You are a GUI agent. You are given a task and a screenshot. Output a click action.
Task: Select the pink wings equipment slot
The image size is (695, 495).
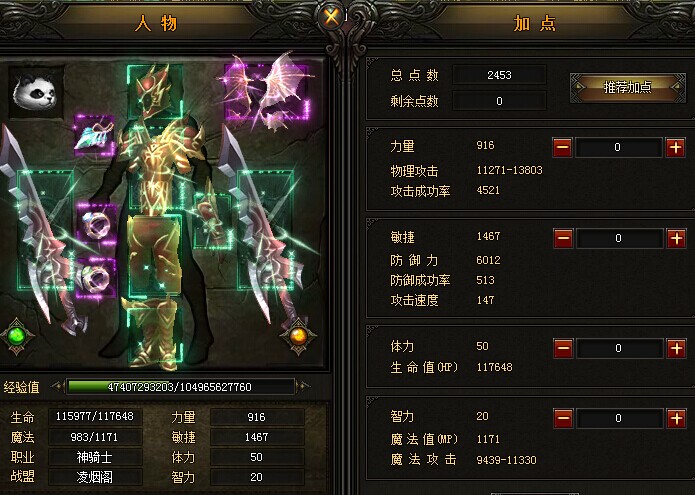coord(266,92)
